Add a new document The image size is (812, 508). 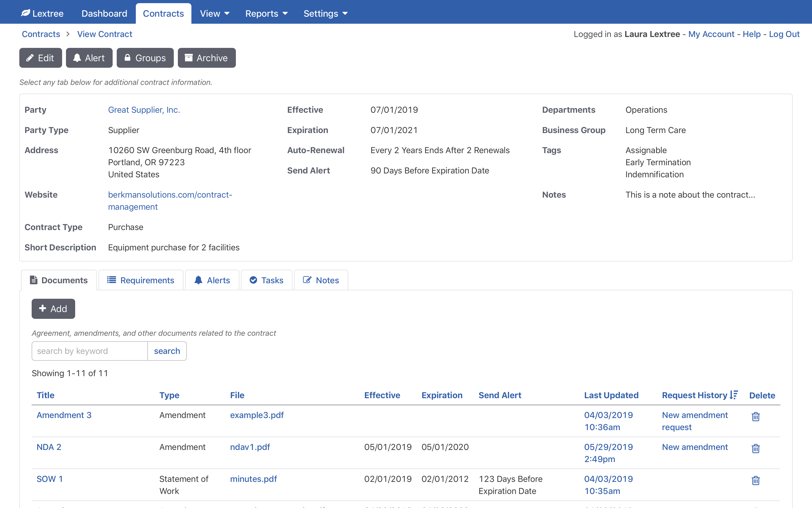(x=53, y=308)
